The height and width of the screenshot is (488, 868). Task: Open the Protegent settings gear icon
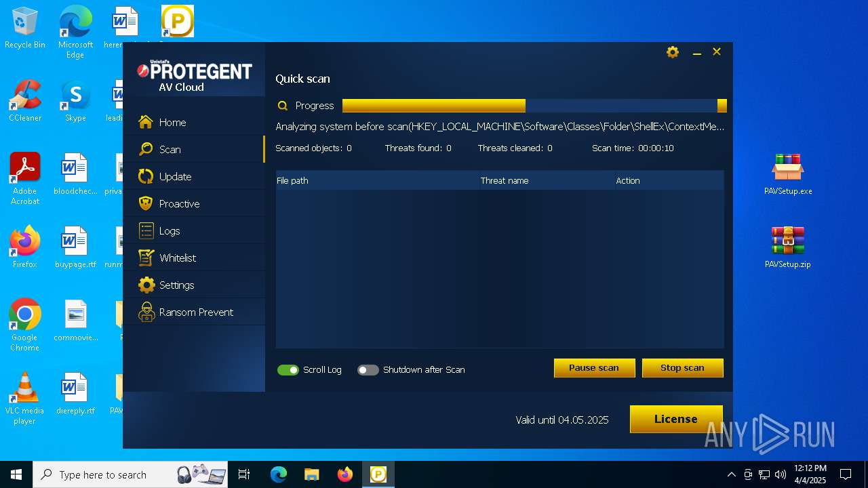(x=673, y=52)
